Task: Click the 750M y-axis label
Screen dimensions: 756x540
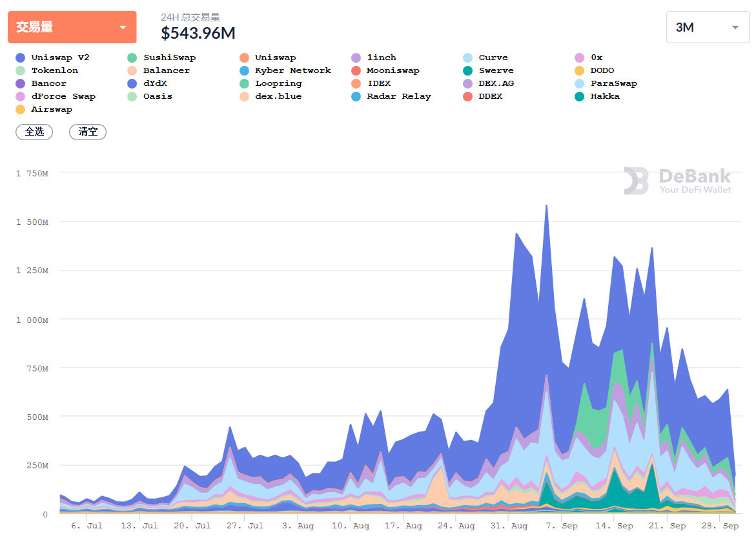Action: tap(37, 369)
